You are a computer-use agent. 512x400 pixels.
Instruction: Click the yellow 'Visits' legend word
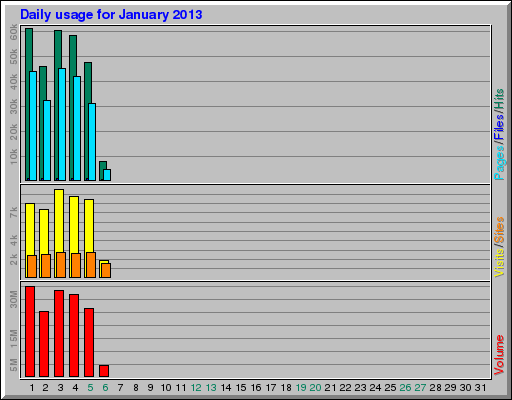[499, 262]
